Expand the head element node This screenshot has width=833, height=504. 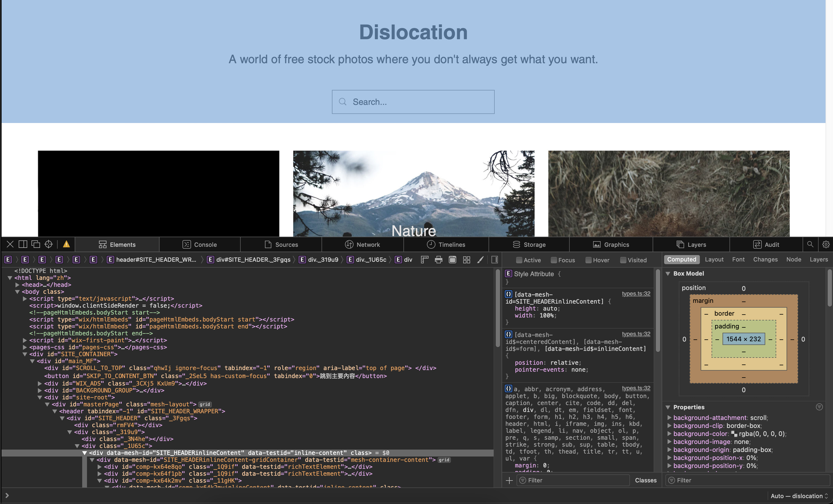(x=17, y=285)
